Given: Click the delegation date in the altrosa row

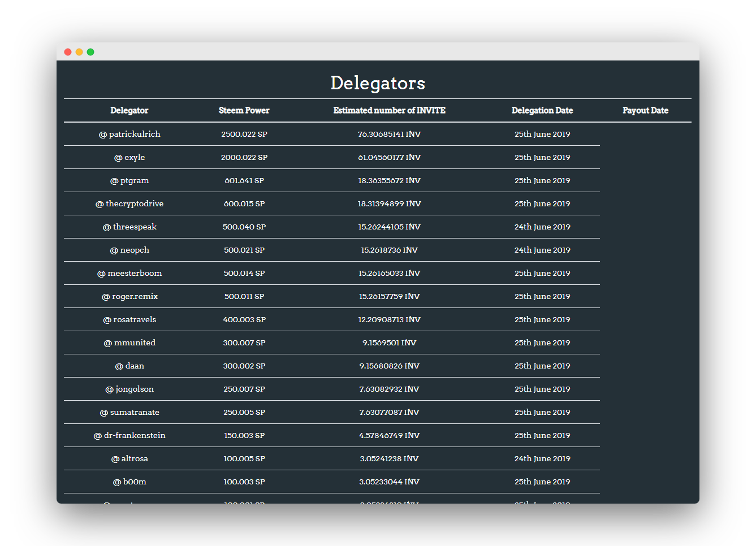Looking at the screenshot, I should (x=542, y=458).
